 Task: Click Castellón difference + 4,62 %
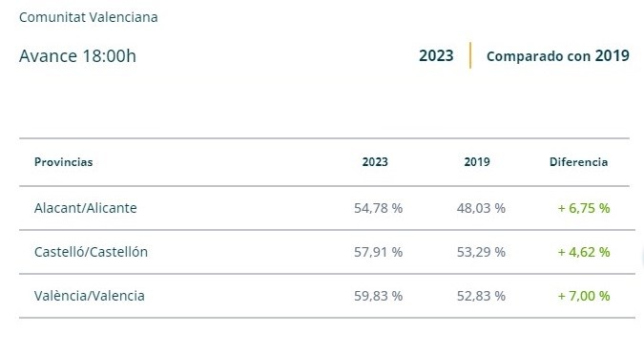tap(584, 252)
